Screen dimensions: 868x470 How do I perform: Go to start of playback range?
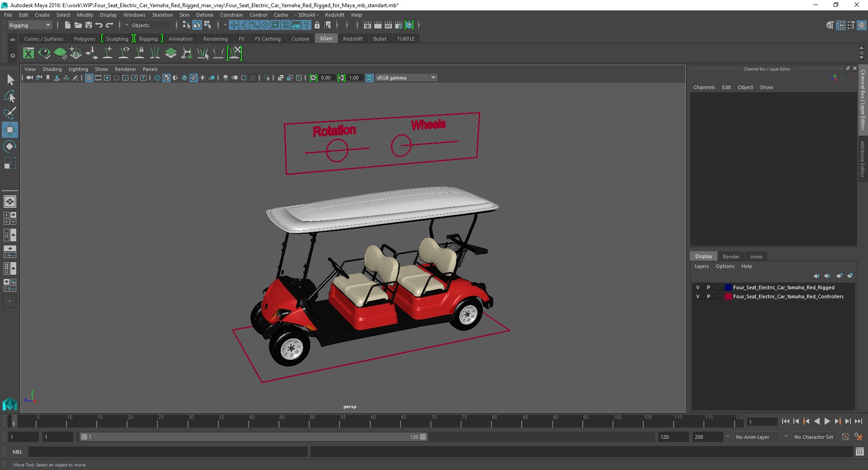click(785, 421)
